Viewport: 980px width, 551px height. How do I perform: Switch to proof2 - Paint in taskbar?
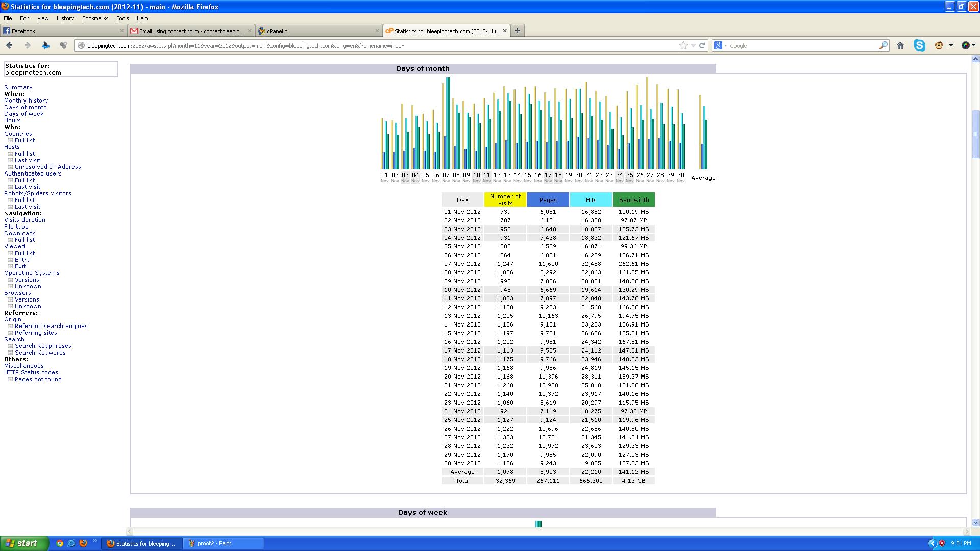[x=214, y=543]
